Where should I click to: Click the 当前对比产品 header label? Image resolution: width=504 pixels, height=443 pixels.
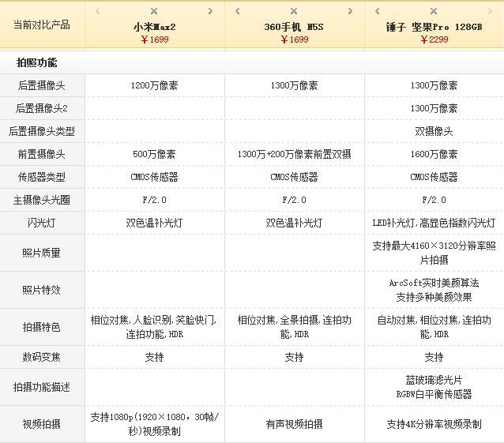pos(42,24)
